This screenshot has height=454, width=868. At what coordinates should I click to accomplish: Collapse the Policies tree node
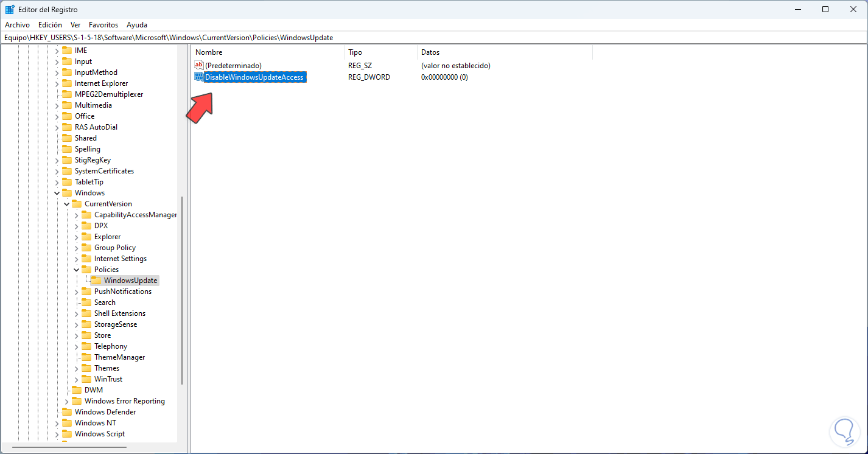(76, 270)
